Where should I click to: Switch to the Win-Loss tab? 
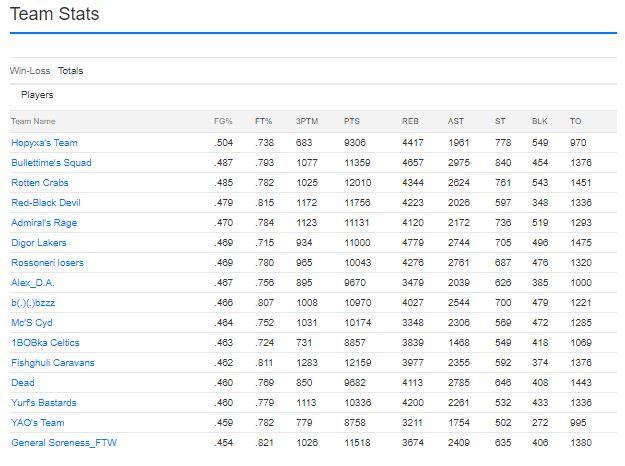coord(30,71)
